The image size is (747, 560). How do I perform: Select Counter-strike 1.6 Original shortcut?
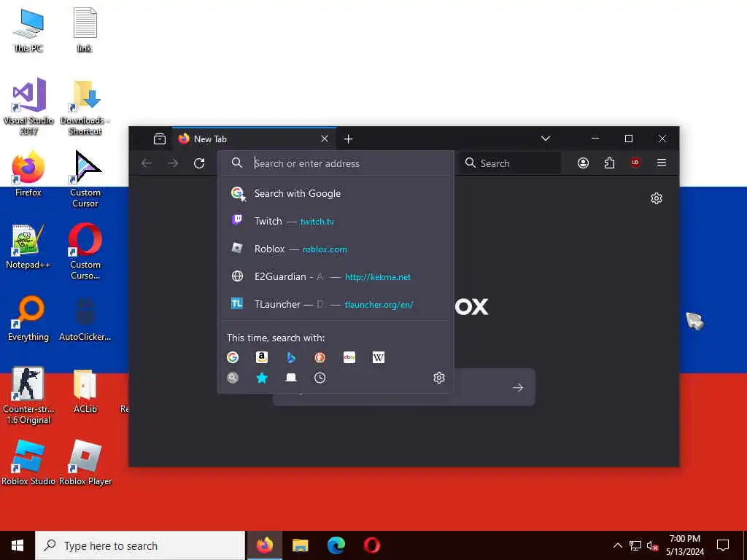click(x=28, y=396)
